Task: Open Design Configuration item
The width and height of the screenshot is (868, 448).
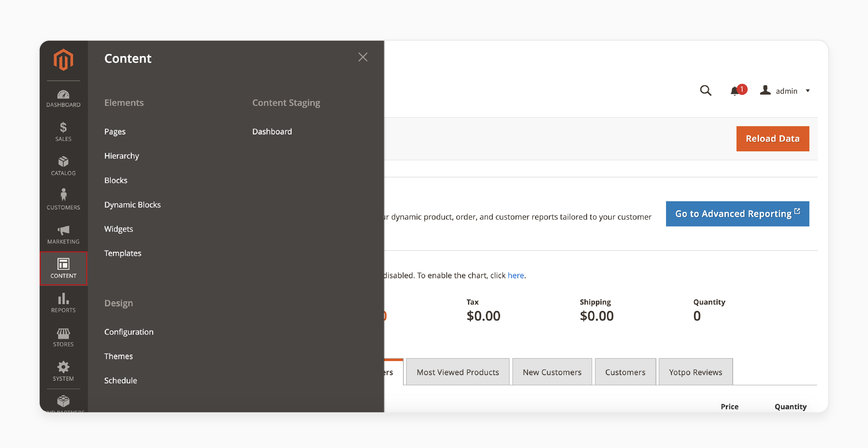Action: (x=129, y=332)
